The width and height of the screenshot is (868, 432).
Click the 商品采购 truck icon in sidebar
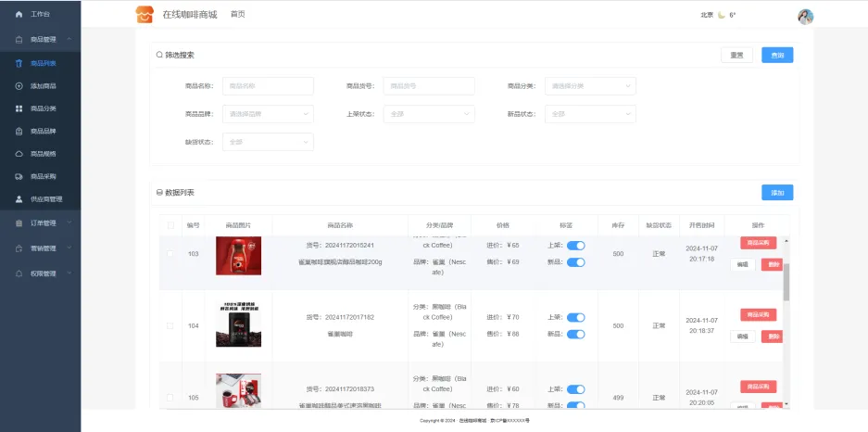tap(19, 176)
